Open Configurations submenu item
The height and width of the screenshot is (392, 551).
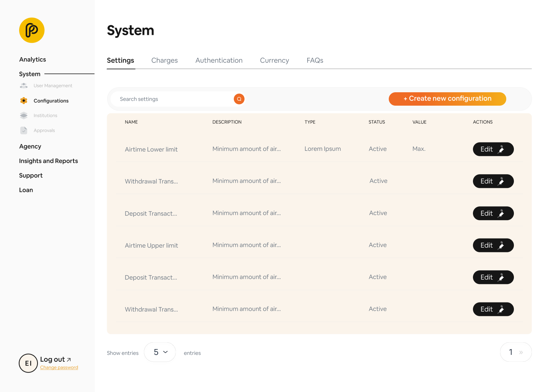coord(51,101)
